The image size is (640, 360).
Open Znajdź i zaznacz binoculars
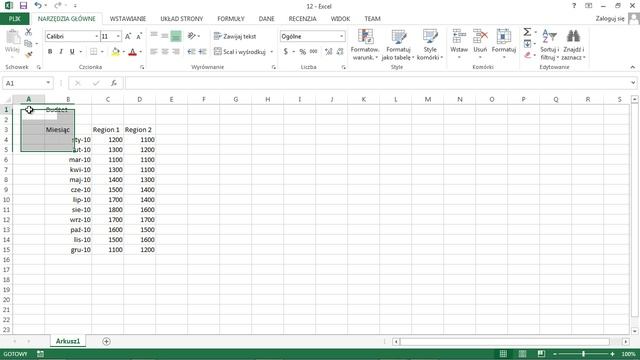point(573,44)
